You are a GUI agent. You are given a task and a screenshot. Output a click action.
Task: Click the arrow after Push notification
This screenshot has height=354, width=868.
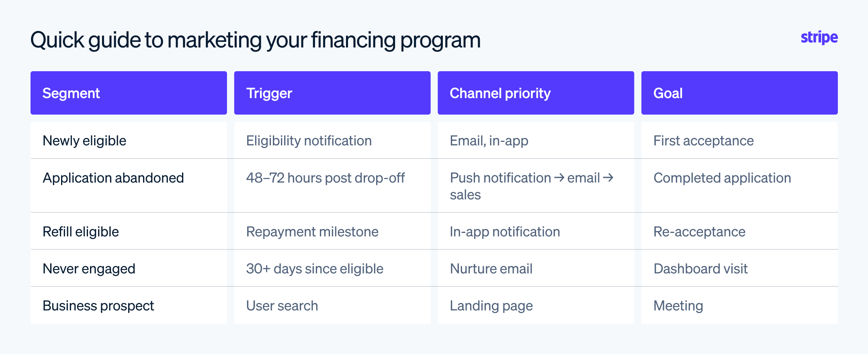point(559,178)
